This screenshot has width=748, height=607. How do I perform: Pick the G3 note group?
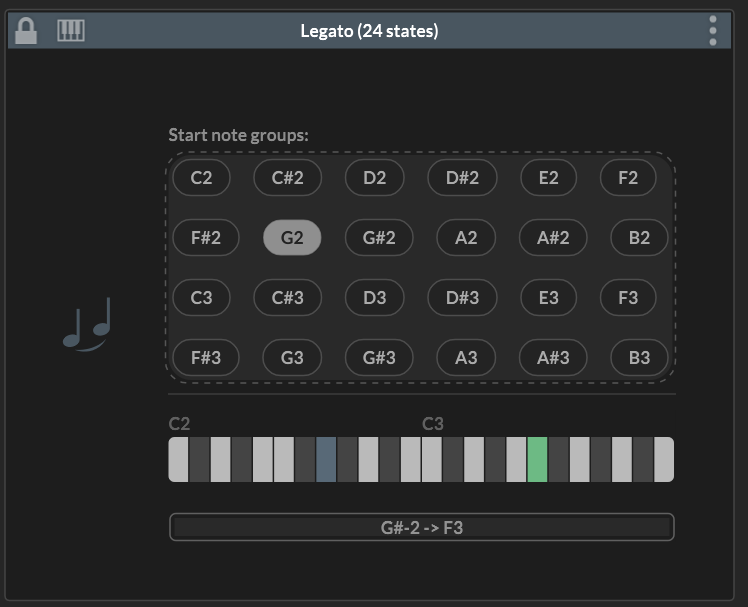[x=292, y=358]
